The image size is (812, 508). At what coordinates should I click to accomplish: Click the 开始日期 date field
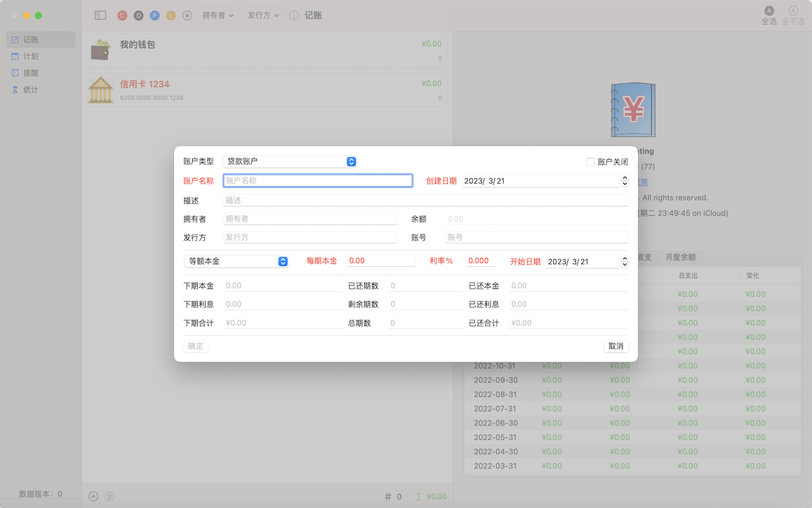[x=582, y=262]
